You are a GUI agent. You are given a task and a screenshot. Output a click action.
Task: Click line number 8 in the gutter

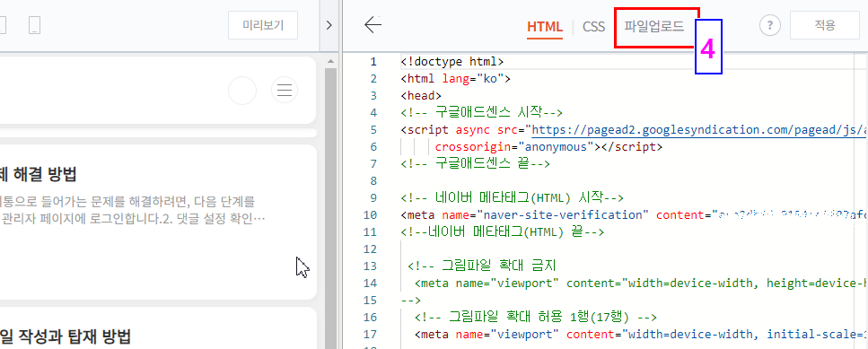(373, 181)
